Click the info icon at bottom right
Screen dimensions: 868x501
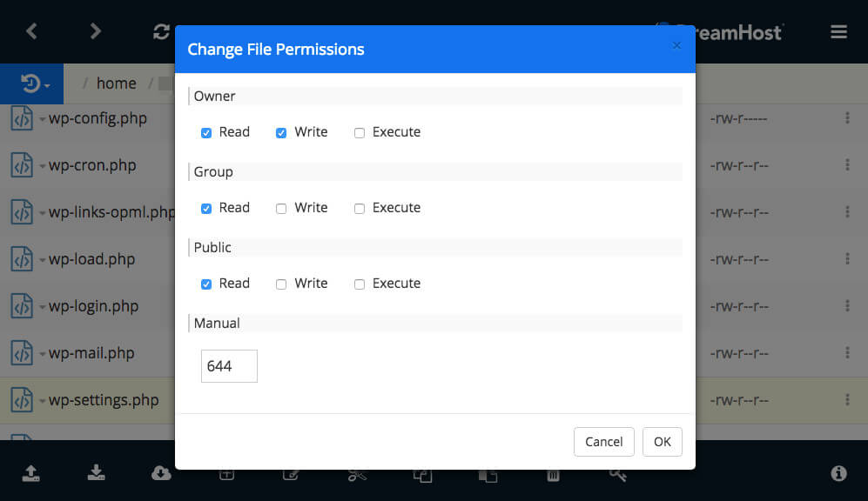click(838, 473)
